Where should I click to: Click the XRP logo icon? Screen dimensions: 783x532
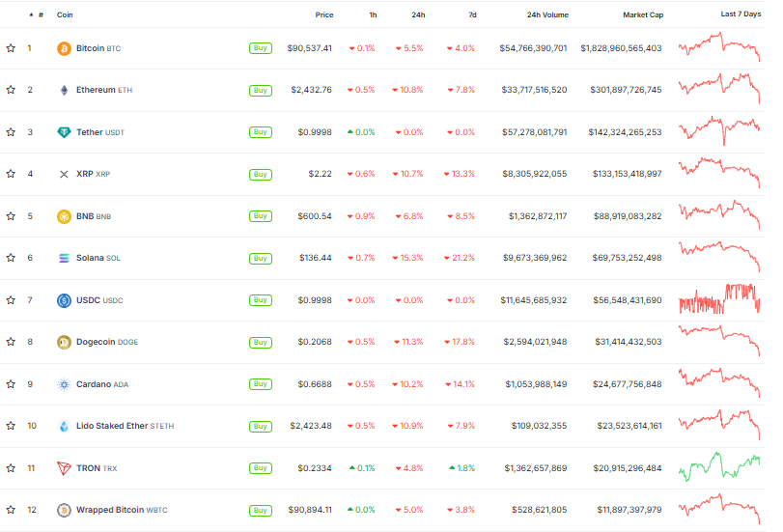(65, 175)
